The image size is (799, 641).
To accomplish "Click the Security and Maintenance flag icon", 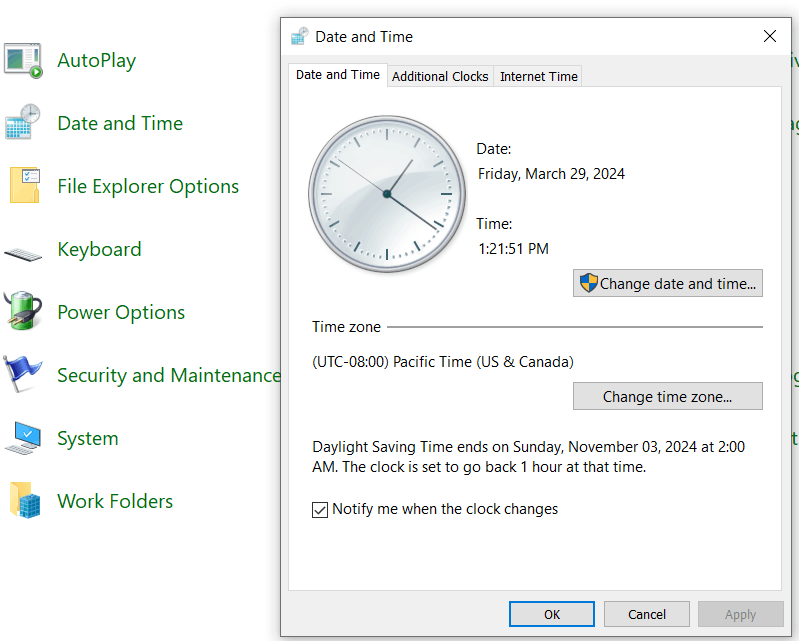I will 23,374.
